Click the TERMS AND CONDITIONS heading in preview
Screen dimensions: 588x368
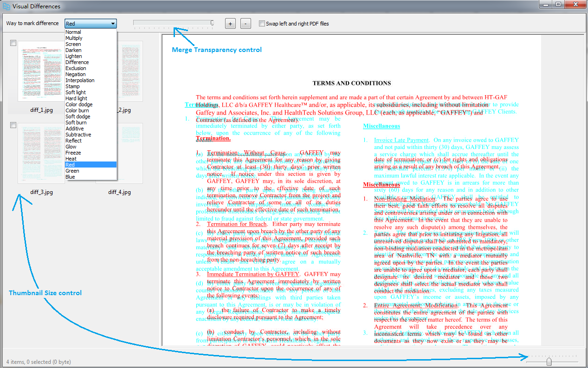coord(352,83)
